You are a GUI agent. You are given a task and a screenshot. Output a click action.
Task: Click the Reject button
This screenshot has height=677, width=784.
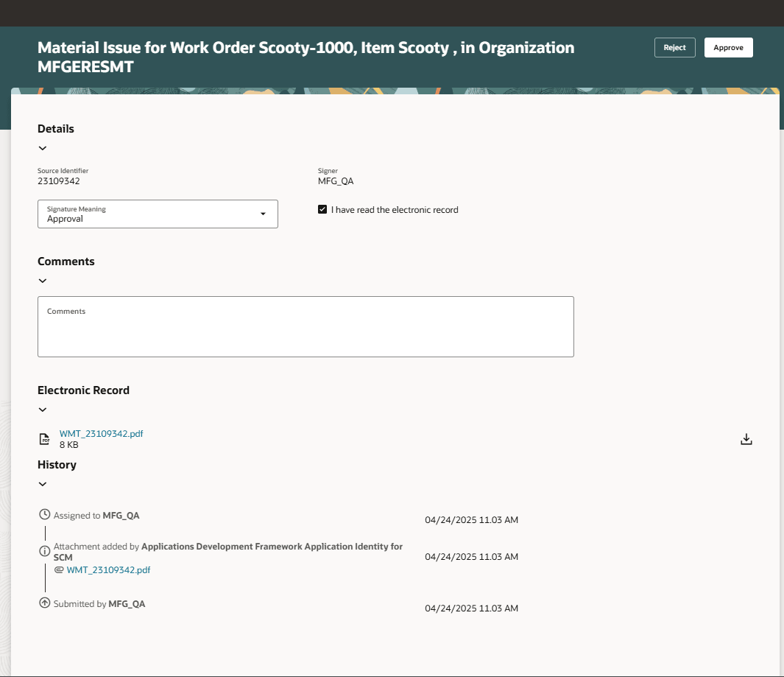click(674, 46)
